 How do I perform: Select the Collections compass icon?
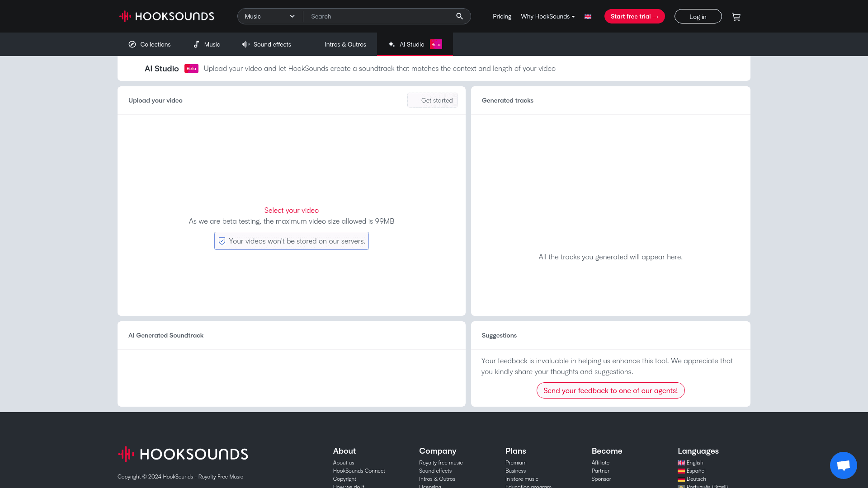tap(132, 44)
